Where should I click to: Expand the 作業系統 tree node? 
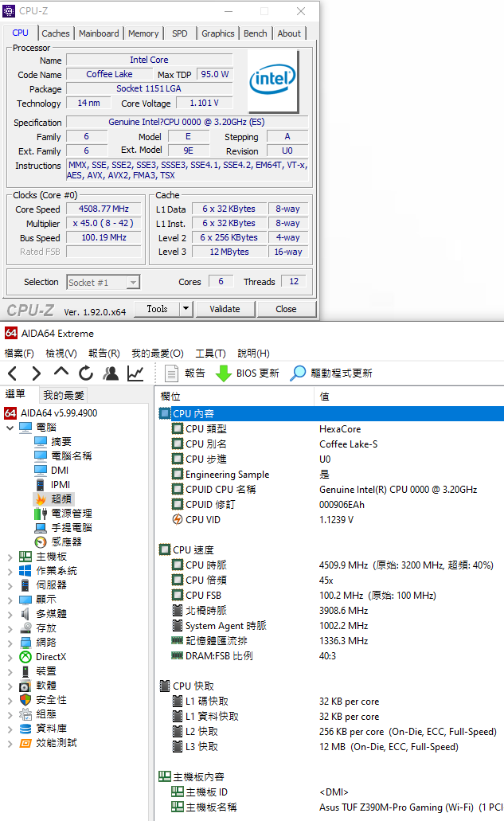click(x=10, y=571)
